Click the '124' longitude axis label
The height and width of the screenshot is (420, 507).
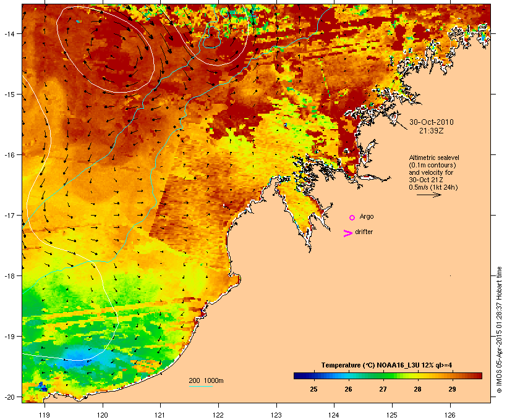click(x=334, y=415)
